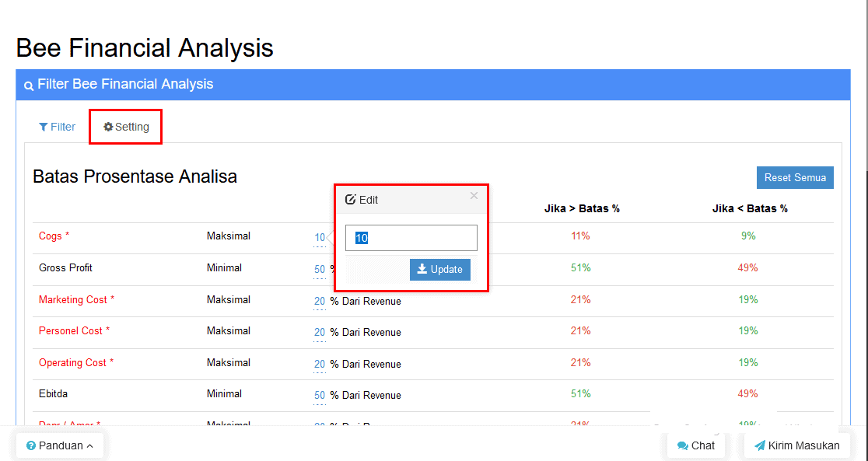Select the "Personel Cost *" row label
The height and width of the screenshot is (461, 868).
pos(74,330)
